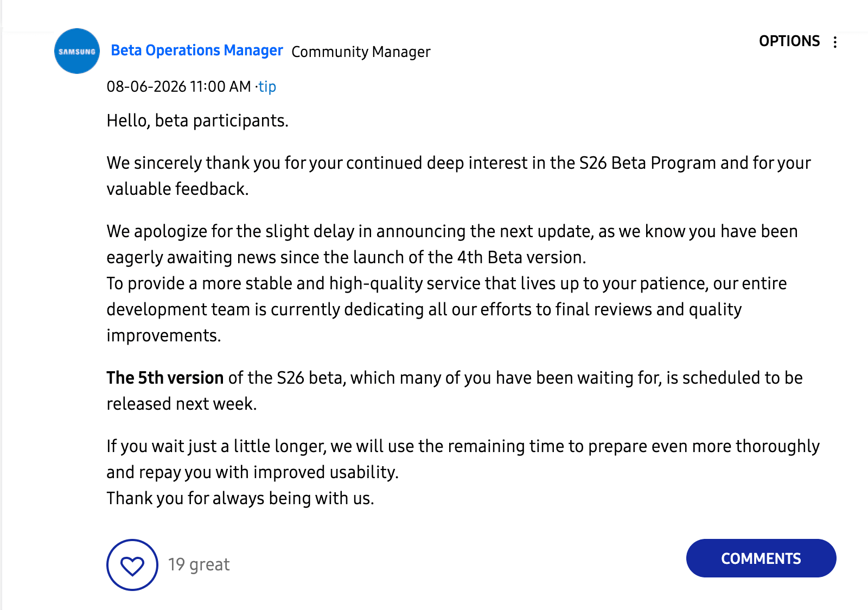
Task: Click the "valuable feedback." line
Action: point(177,189)
